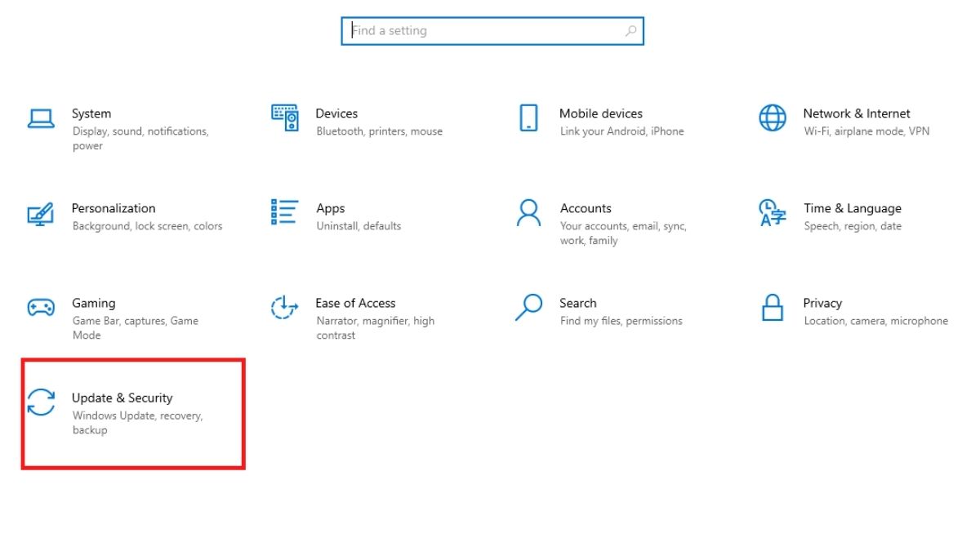Click the Search magnifier category icon
Viewport: 980px width, 551px height.
pyautogui.click(x=528, y=308)
